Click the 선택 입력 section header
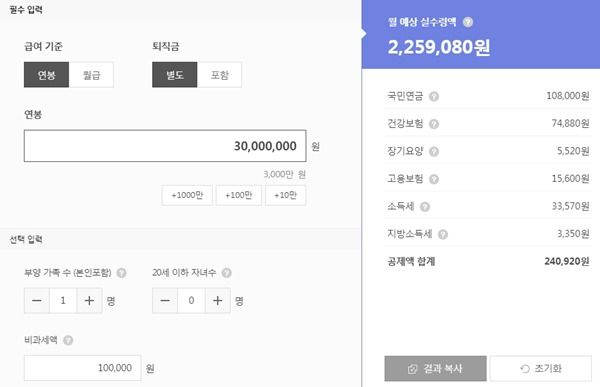 [26, 239]
